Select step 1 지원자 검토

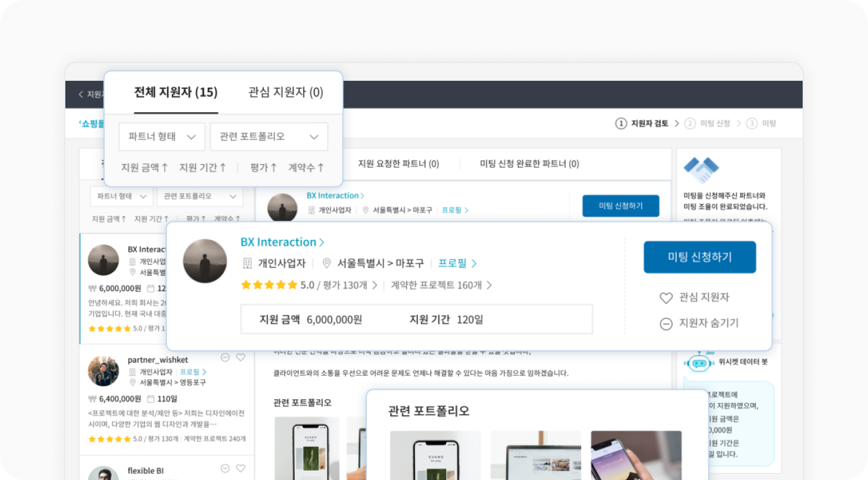click(642, 123)
